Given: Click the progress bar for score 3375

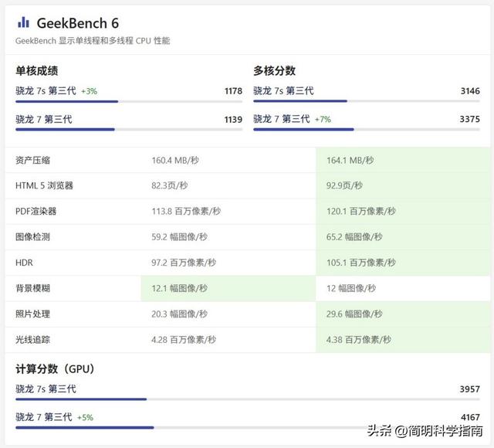Looking at the screenshot, I should point(367,129).
